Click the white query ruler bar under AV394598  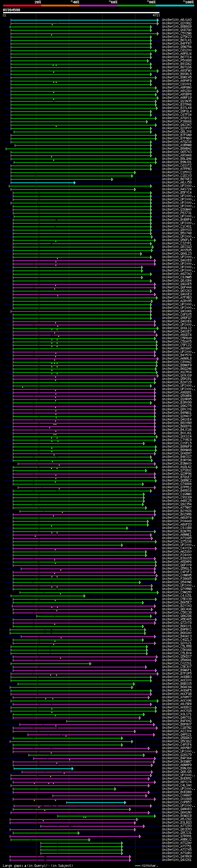click(81, 13)
